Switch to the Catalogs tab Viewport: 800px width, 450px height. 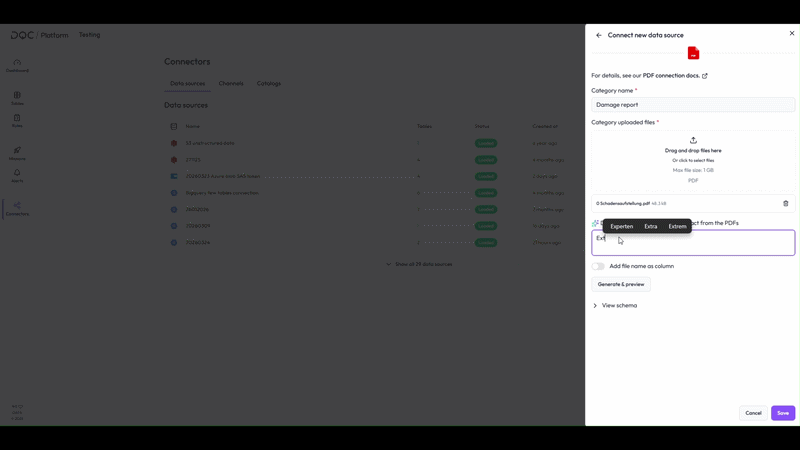[269, 84]
